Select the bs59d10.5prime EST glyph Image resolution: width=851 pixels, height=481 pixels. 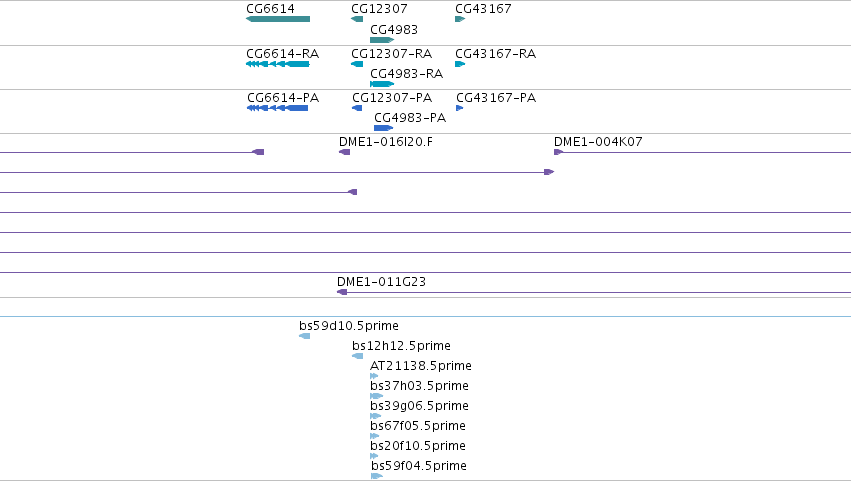[x=304, y=336]
